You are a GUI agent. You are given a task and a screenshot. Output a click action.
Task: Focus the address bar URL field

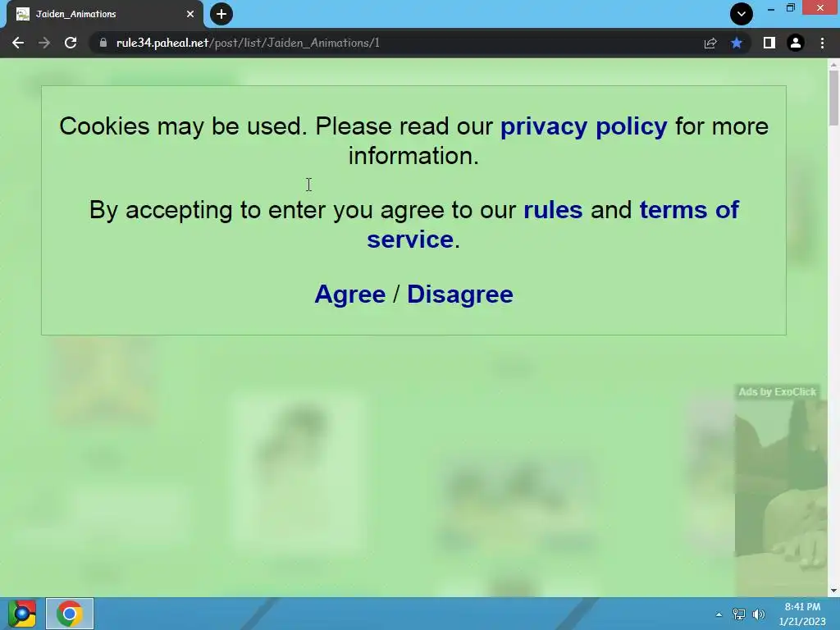click(x=396, y=43)
